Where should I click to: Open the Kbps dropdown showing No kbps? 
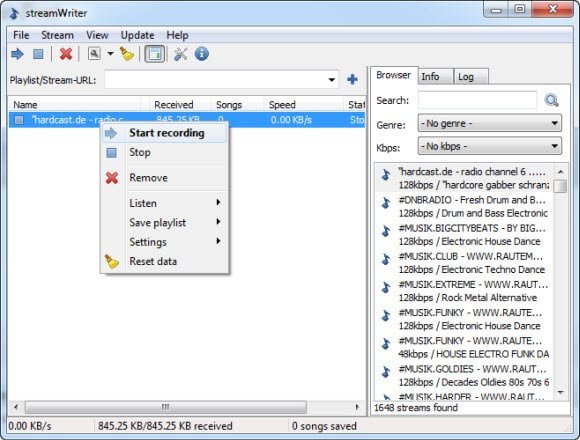[x=489, y=146]
